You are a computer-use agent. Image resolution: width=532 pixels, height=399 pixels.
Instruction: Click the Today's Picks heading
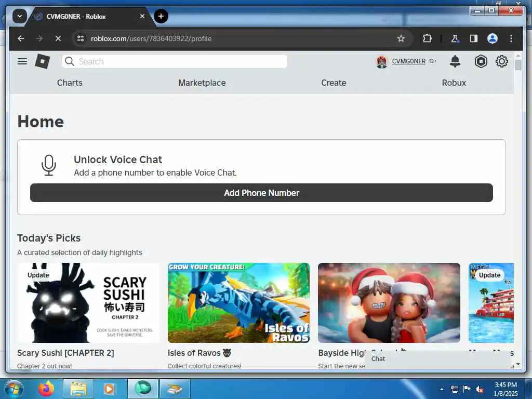49,238
